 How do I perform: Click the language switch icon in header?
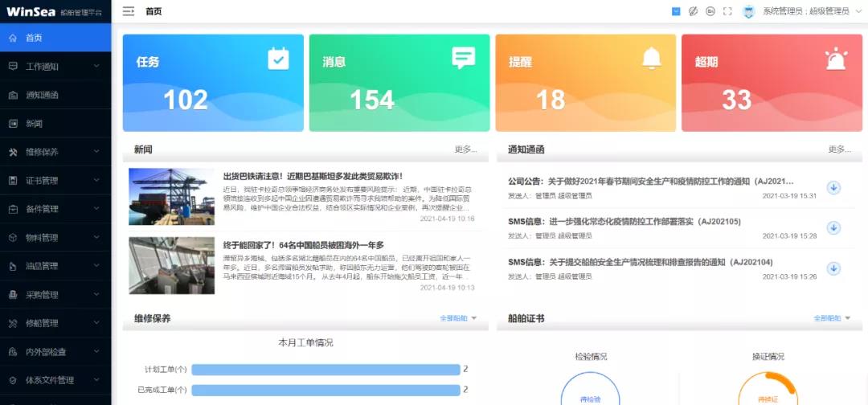tap(710, 11)
